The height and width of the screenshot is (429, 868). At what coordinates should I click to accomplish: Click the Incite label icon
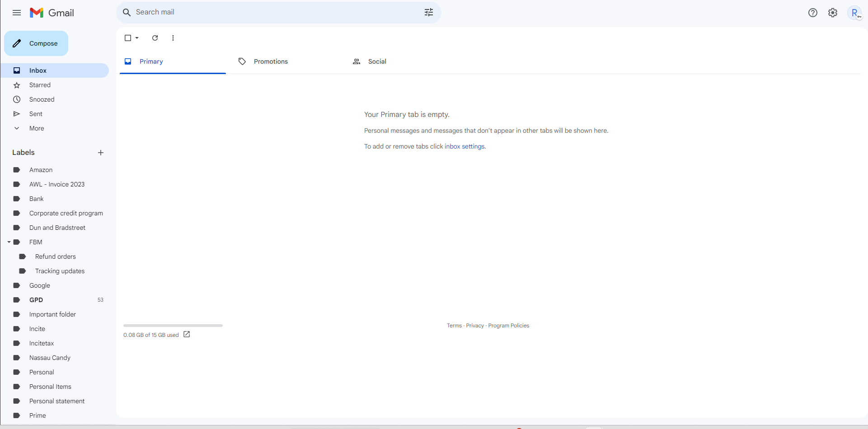tap(17, 329)
